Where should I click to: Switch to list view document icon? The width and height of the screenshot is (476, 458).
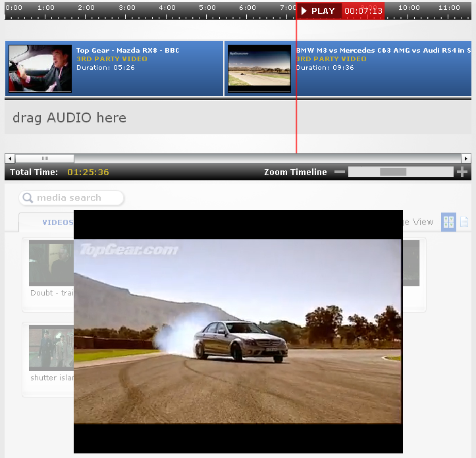tap(464, 222)
